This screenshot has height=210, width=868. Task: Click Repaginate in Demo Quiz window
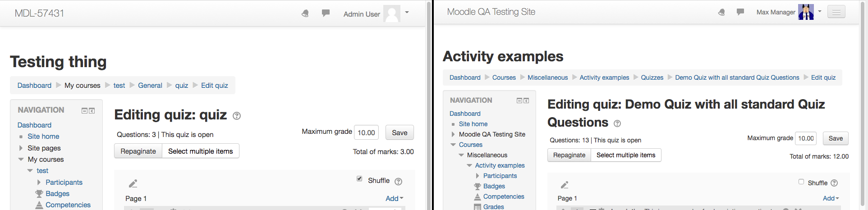569,155
